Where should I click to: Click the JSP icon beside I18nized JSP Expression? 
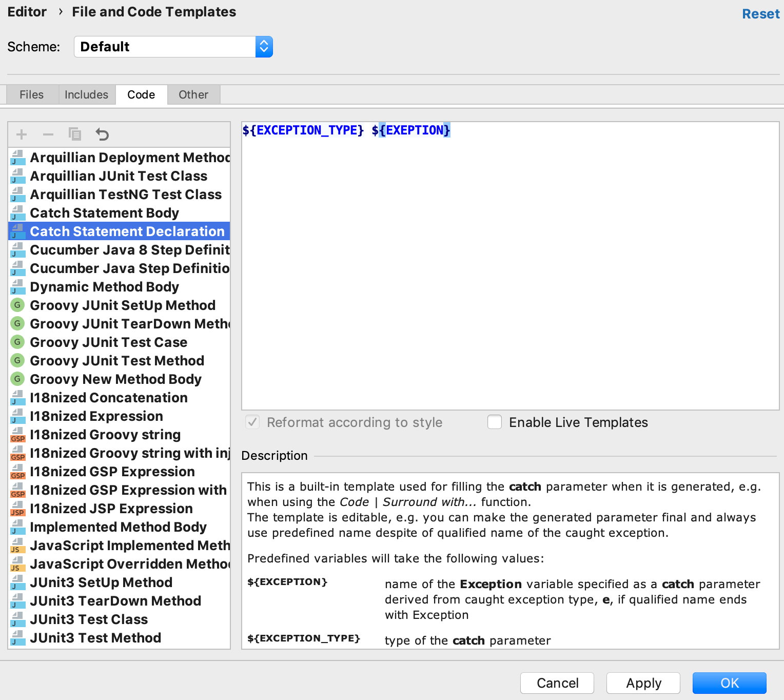pyautogui.click(x=17, y=508)
